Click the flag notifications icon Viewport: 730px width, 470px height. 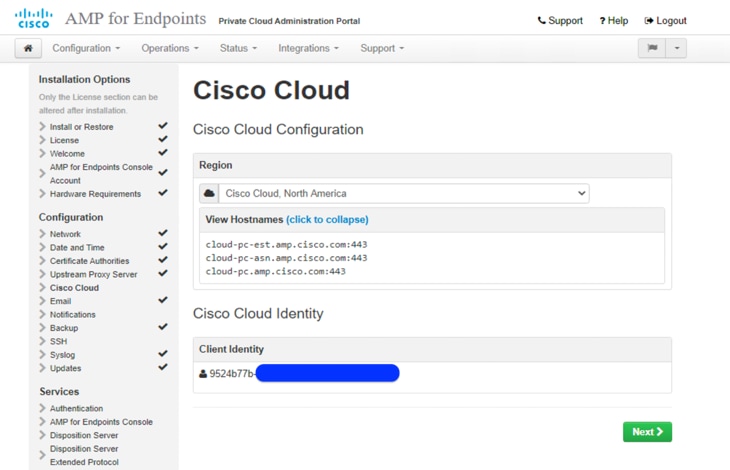(x=652, y=48)
